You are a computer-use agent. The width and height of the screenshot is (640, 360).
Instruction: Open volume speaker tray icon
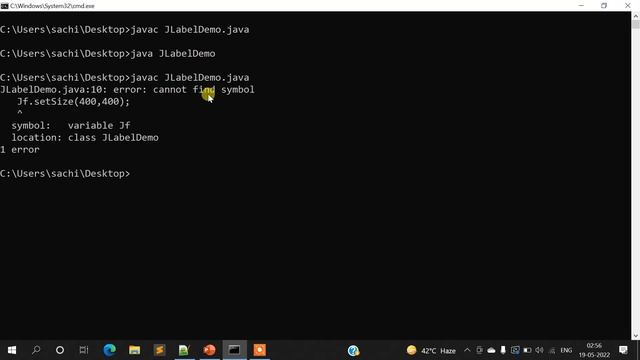[x=540, y=350]
